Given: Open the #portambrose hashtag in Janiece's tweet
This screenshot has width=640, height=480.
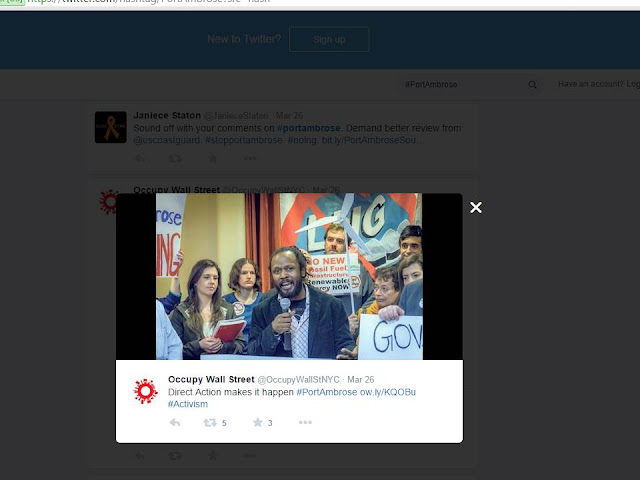Looking at the screenshot, I should pyautogui.click(x=309, y=128).
